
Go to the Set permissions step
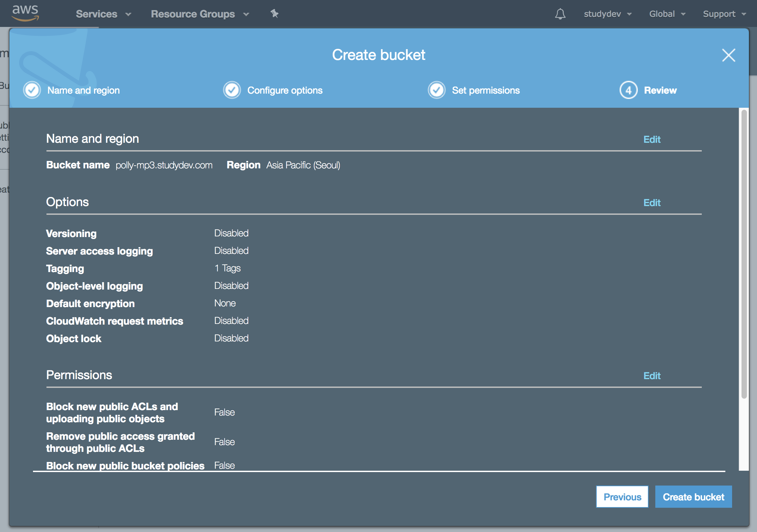[x=486, y=90]
